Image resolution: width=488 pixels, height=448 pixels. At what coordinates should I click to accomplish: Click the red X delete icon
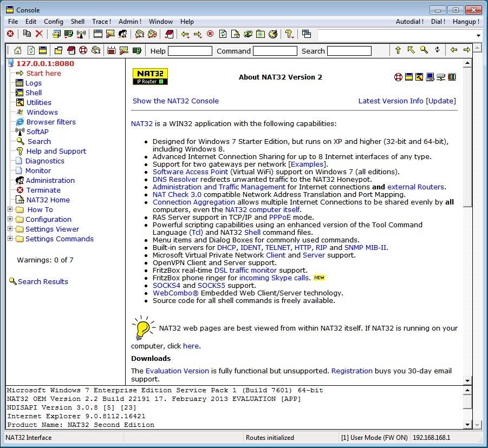coord(39,34)
